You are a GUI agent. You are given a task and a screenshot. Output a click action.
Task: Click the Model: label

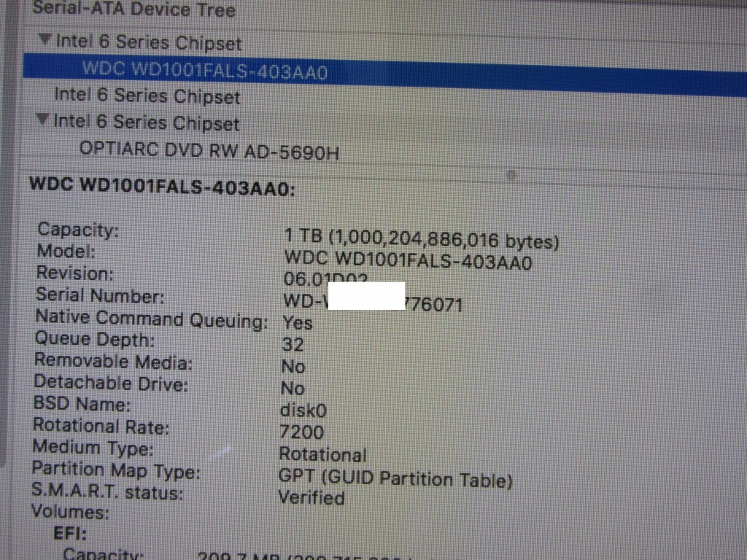pos(66,252)
